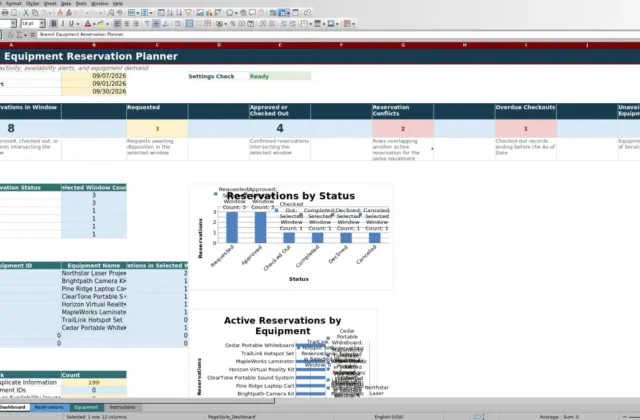This screenshot has width=640, height=420.
Task: Toggle Bold formatting
Action: (53, 24)
